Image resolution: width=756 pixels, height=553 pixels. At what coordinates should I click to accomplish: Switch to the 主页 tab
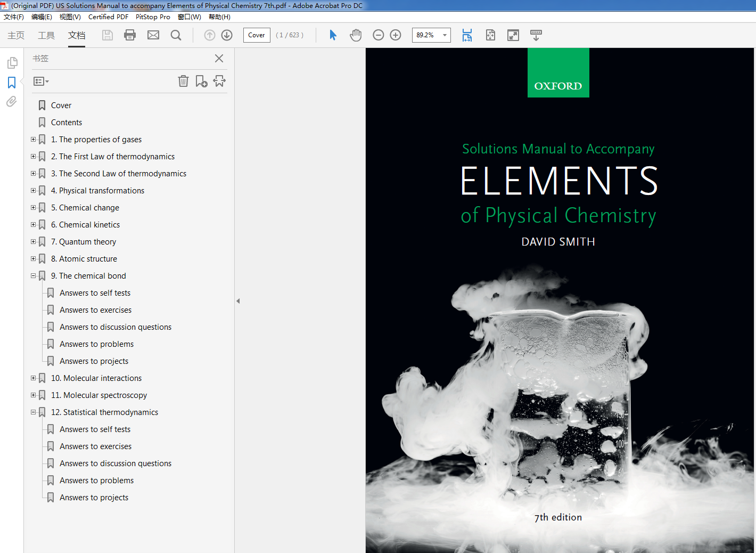click(16, 35)
